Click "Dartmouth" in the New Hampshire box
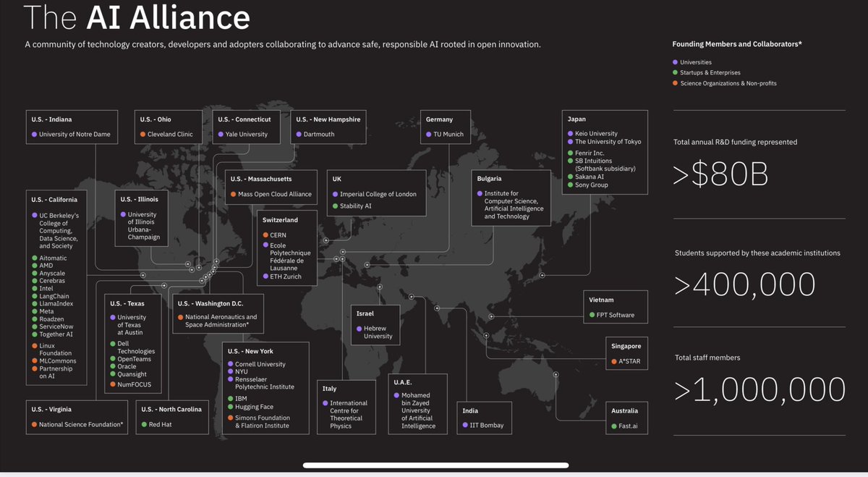The width and height of the screenshot is (868, 477). [318, 135]
